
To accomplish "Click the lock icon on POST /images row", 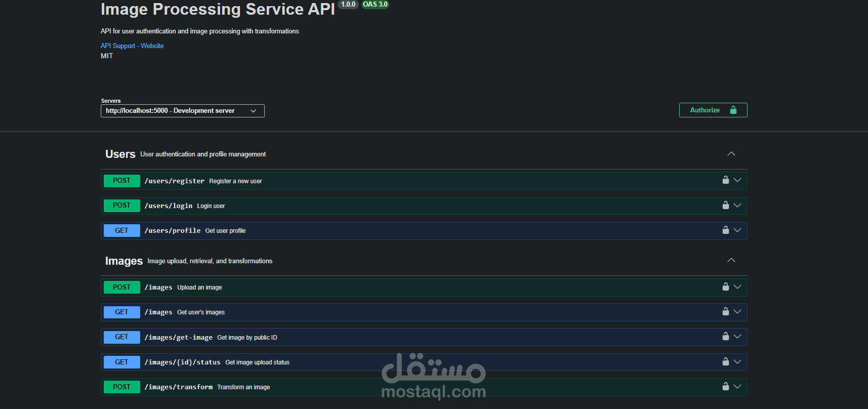I will [x=725, y=287].
